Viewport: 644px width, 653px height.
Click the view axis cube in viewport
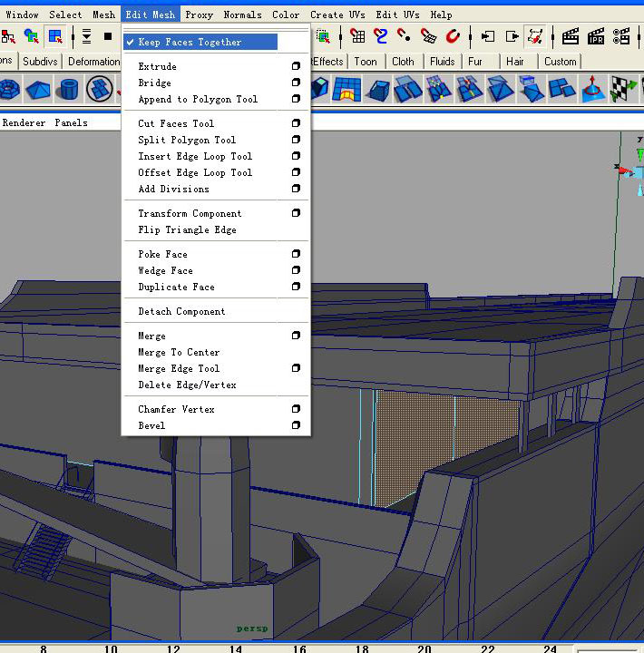click(x=639, y=171)
